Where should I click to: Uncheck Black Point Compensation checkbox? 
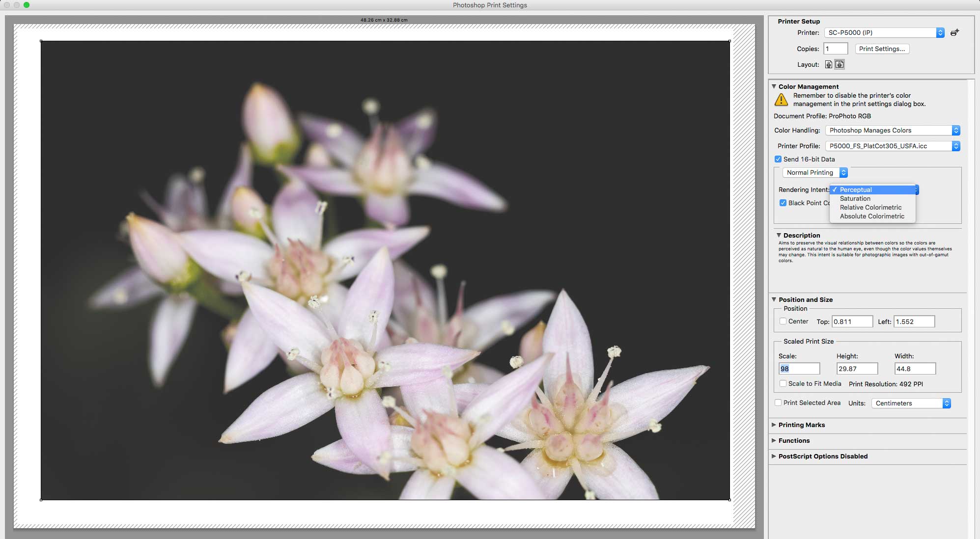(x=783, y=203)
